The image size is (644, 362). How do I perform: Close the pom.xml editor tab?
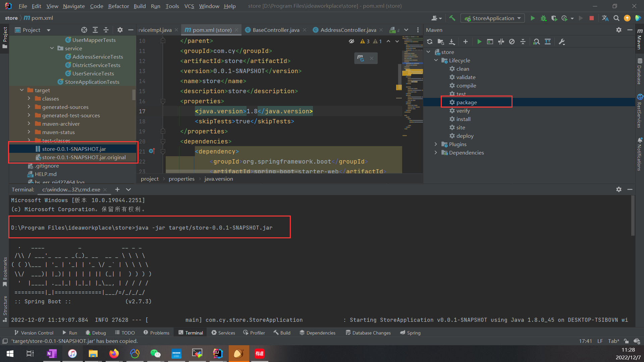[x=236, y=30]
